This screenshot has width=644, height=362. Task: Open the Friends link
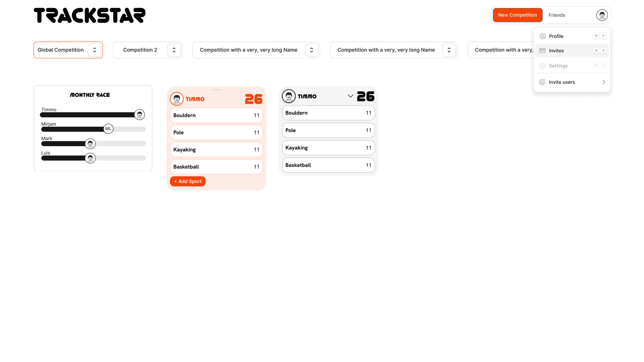[x=557, y=15]
